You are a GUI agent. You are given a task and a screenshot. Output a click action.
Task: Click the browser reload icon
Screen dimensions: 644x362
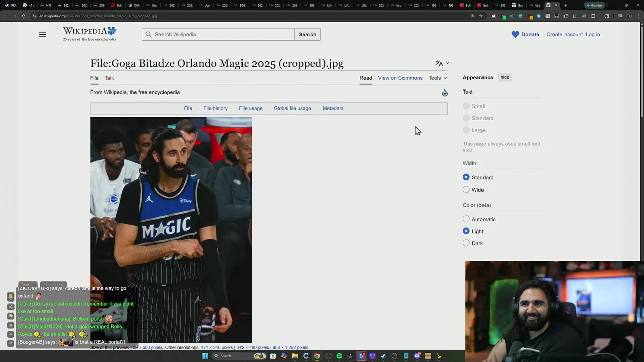(24, 16)
